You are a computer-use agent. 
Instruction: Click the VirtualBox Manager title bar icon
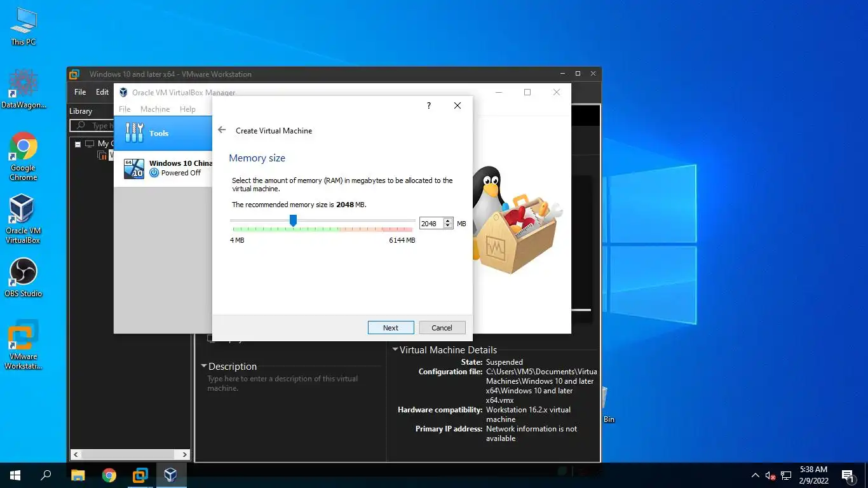123,93
